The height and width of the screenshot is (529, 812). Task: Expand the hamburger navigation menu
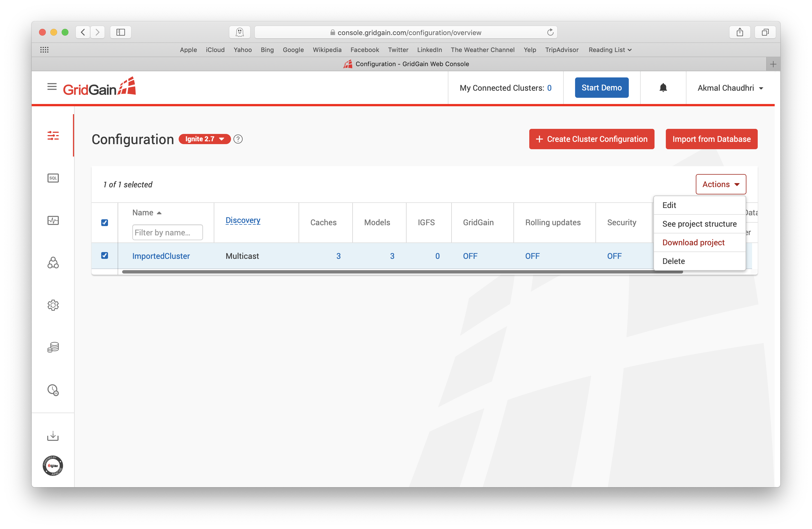(53, 87)
